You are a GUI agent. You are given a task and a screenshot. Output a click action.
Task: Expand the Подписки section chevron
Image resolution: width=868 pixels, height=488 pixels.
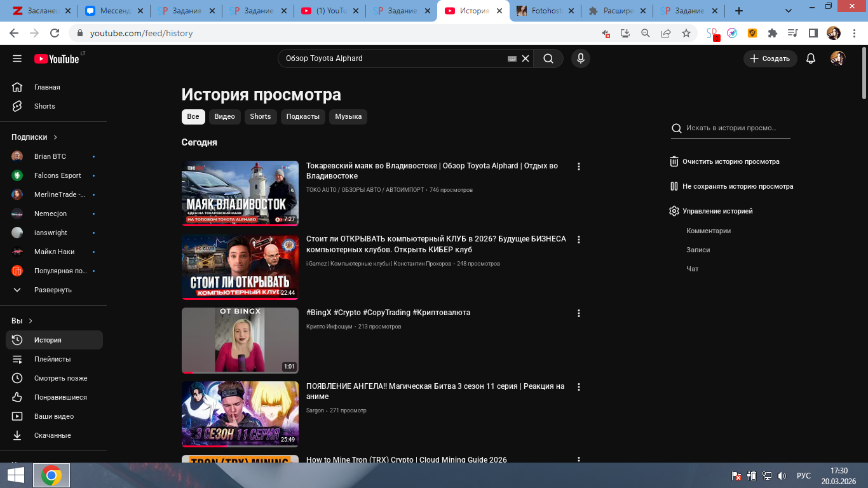point(55,137)
